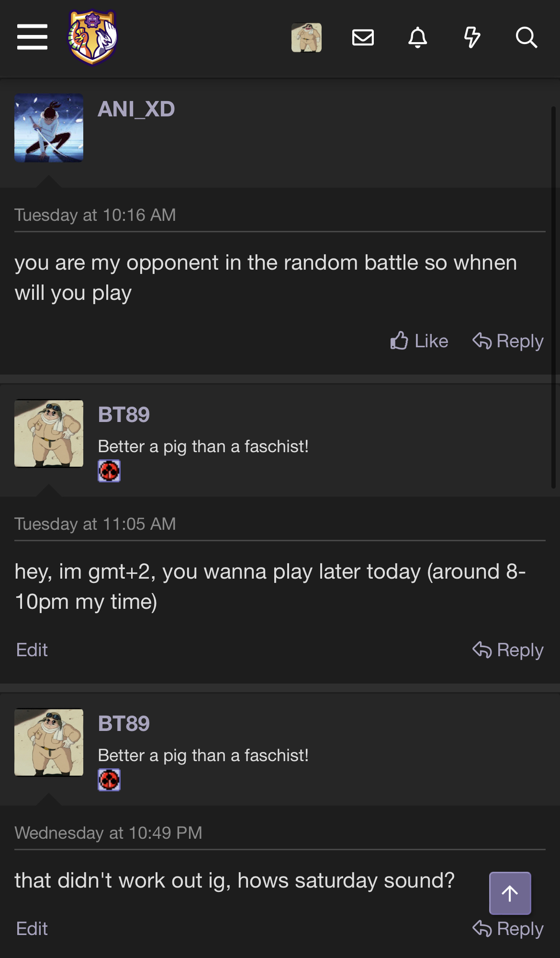
Task: Open the hamburger navigation menu
Action: click(32, 37)
